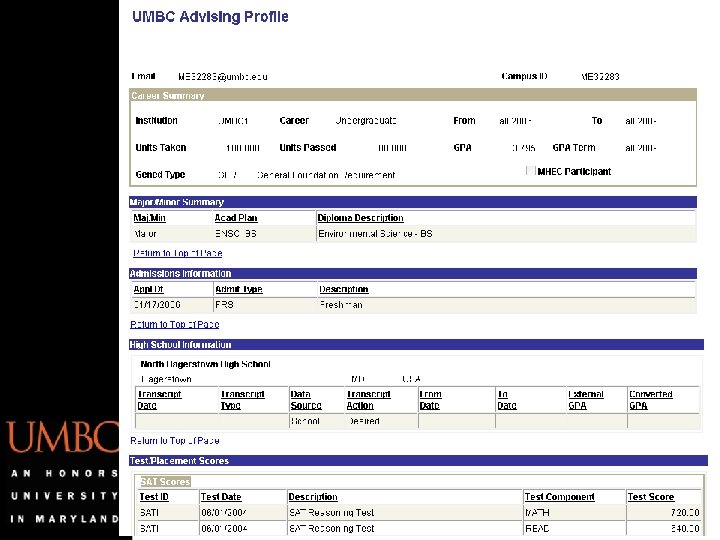Sort SAT scores by Test Component header
The width and height of the screenshot is (720, 540).
[559, 497]
